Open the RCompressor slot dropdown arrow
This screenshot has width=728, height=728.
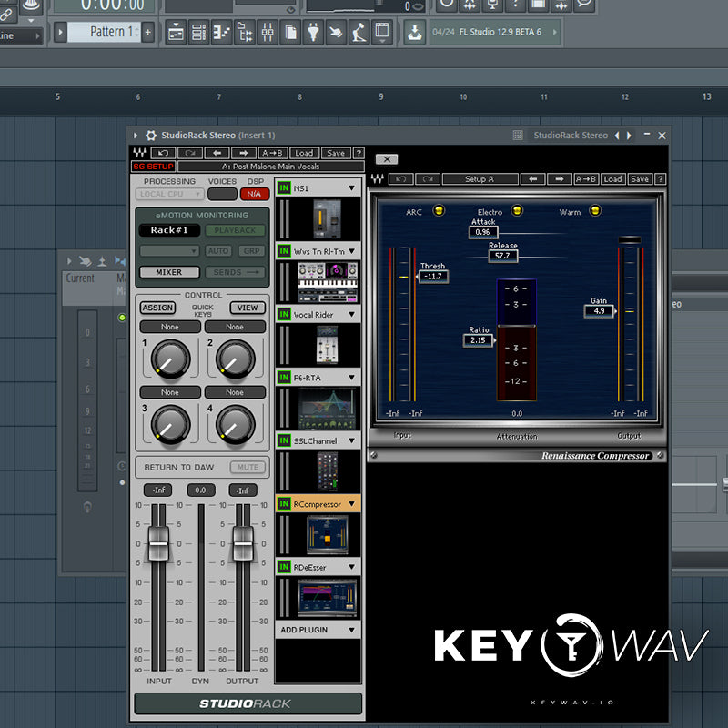tap(350, 504)
